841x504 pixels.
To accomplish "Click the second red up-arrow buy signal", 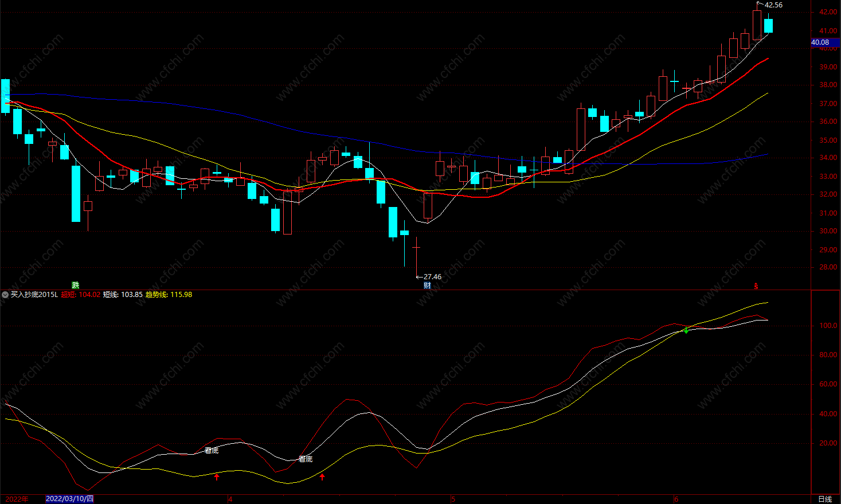I will click(x=322, y=476).
